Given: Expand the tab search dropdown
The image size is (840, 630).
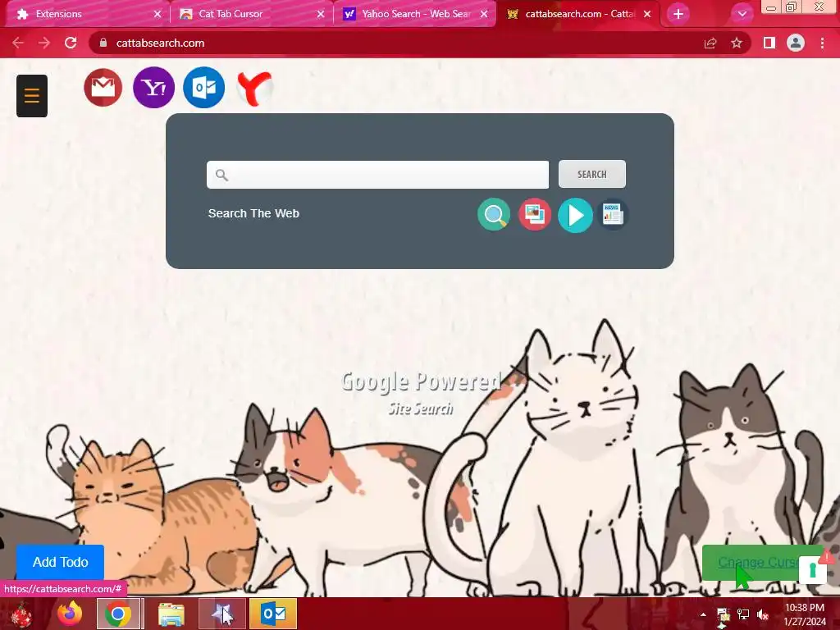Looking at the screenshot, I should pyautogui.click(x=742, y=14).
